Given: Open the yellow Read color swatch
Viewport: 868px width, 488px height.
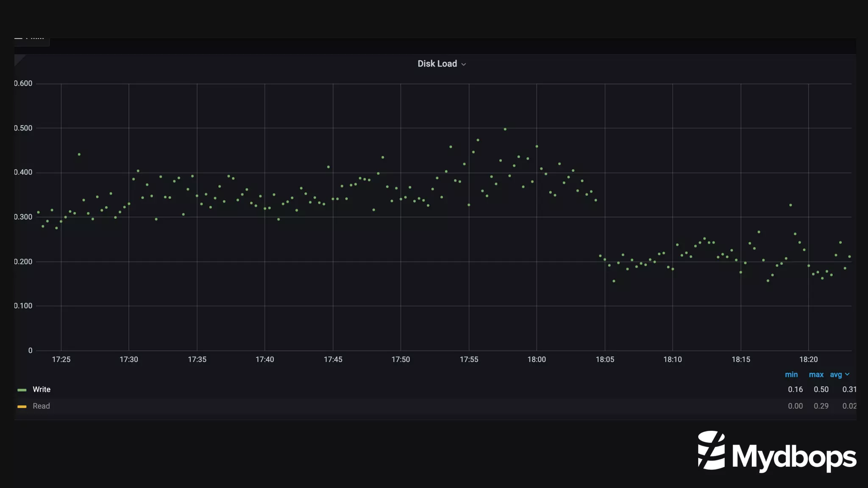Looking at the screenshot, I should 22,406.
